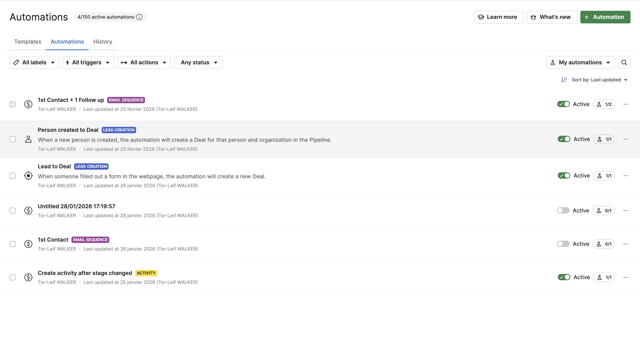Open more options for Person created to Deal
Screen dimensions: 640x364
(626, 139)
